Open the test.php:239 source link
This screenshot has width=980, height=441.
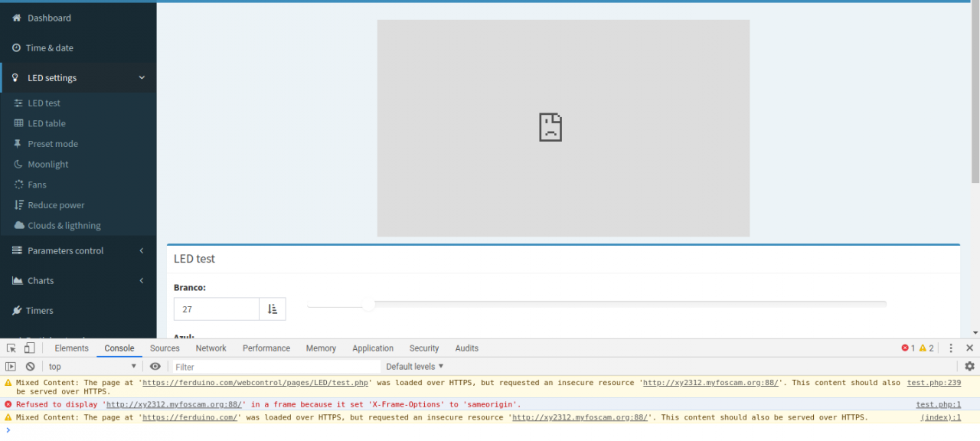[x=933, y=383]
